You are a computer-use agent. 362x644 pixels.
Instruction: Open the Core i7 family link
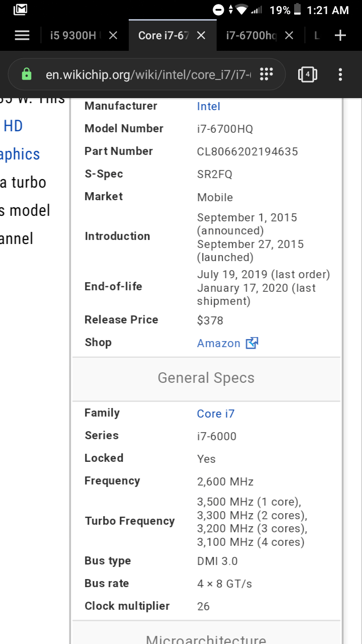click(x=216, y=414)
